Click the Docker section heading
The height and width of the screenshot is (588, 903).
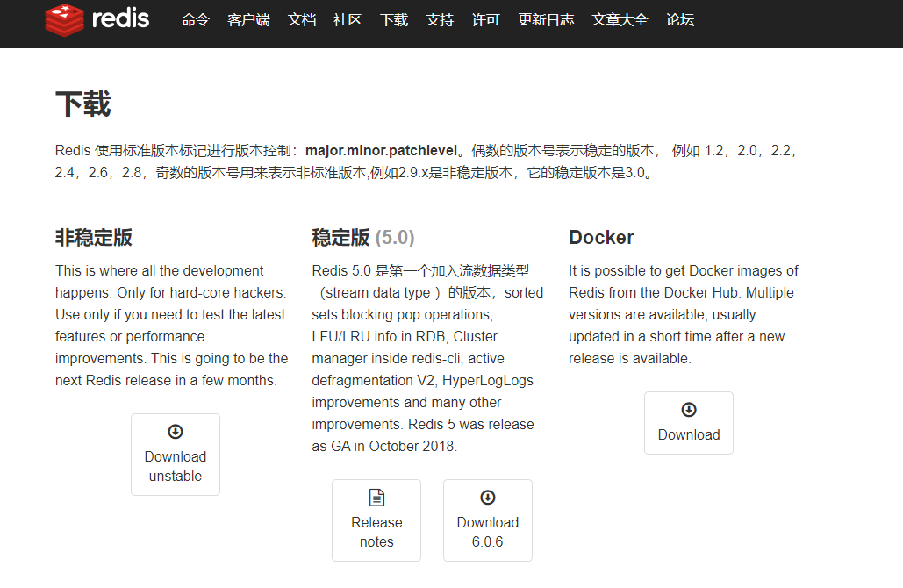point(601,237)
